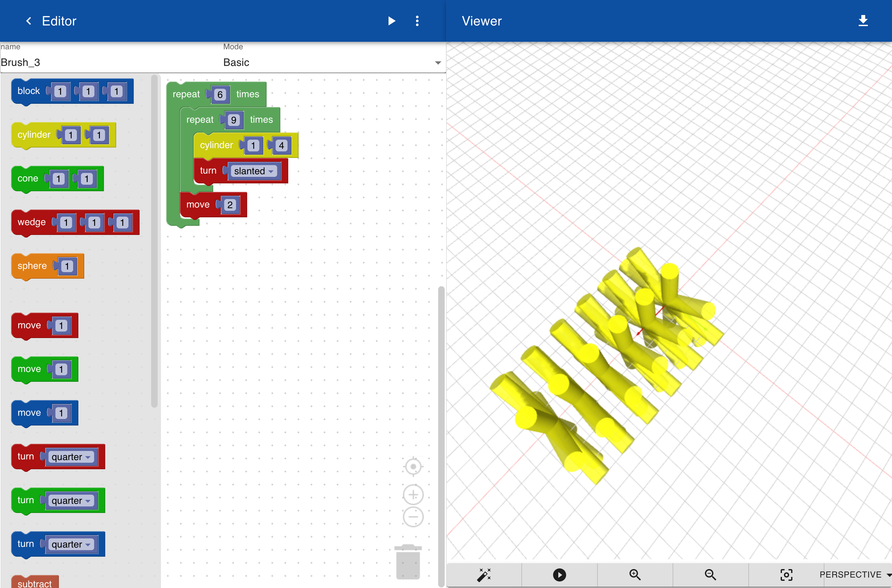The width and height of the screenshot is (892, 588).
Task: Edit the inner repeat count 9
Action: (233, 120)
